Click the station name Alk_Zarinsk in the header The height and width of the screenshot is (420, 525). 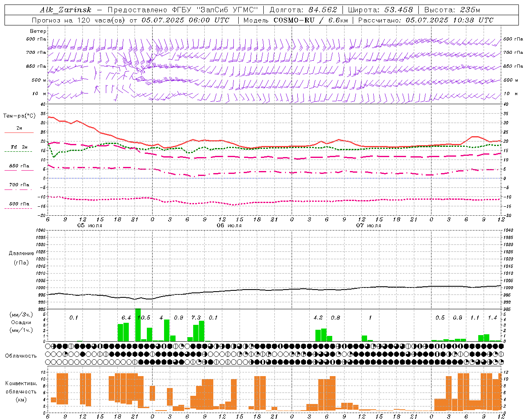[66, 10]
